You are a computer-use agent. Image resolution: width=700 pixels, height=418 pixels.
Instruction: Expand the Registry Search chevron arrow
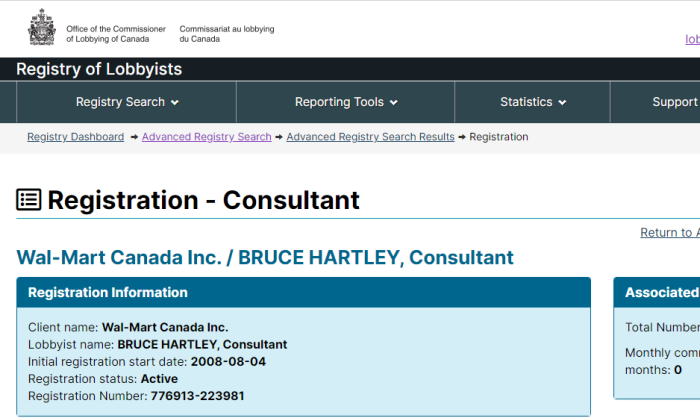175,103
